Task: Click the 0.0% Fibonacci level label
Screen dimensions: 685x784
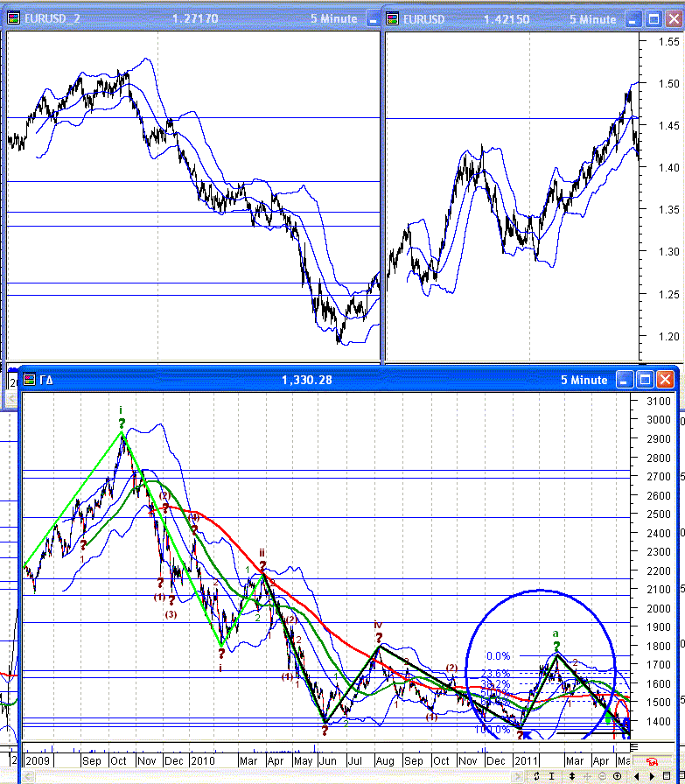Action: pos(498,655)
